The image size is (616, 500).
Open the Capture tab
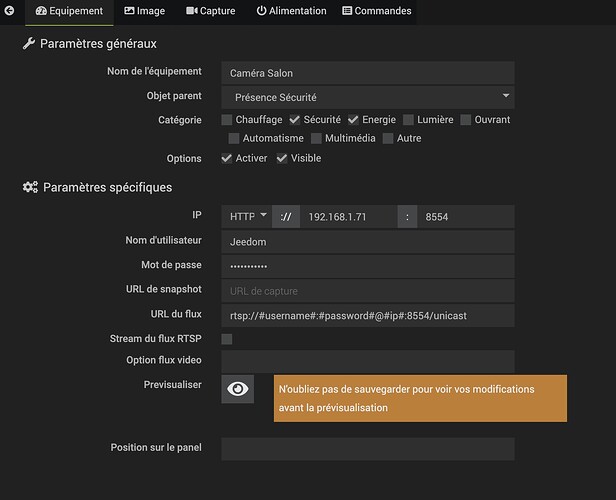pyautogui.click(x=210, y=11)
